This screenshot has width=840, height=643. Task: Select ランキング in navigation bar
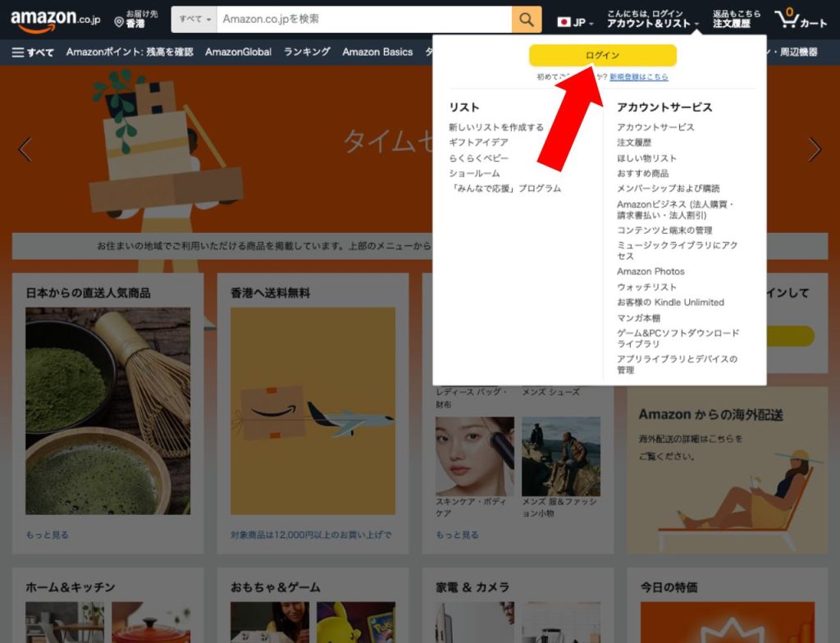pos(307,52)
